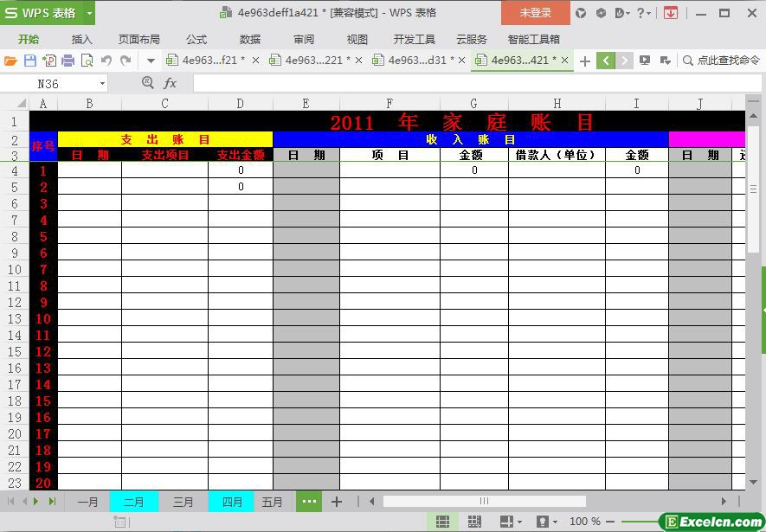Expand the quick access toolbar dropdown arrow
This screenshot has height=532, width=766.
[x=151, y=61]
